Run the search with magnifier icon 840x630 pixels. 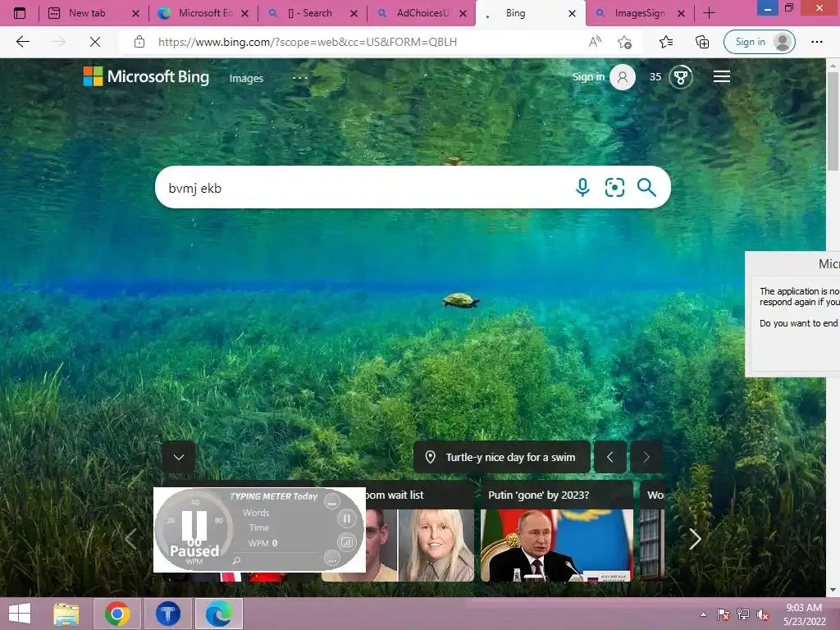click(646, 188)
